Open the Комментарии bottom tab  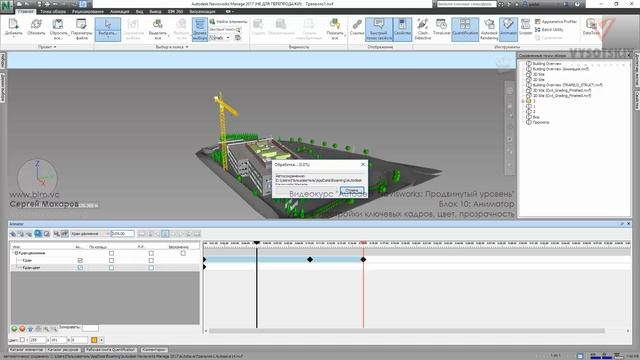click(154, 350)
